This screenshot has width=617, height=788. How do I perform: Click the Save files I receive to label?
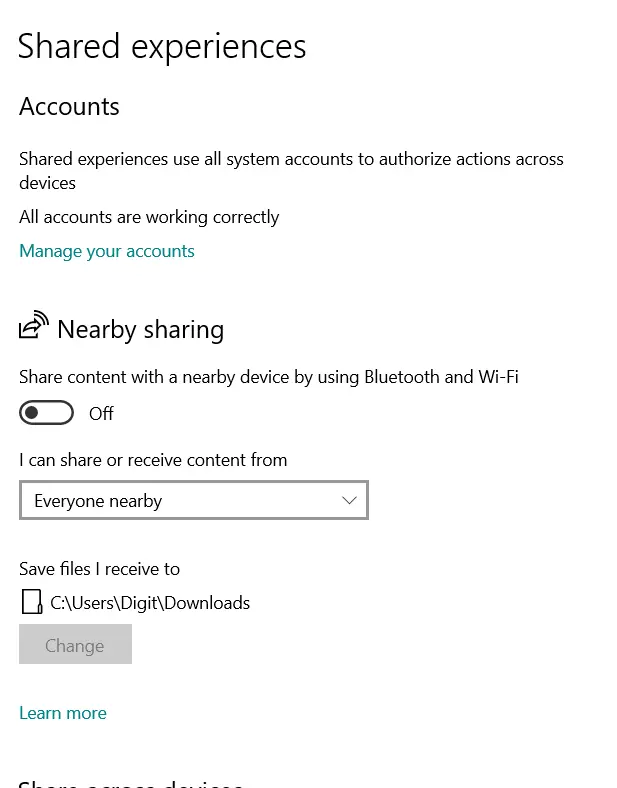point(99,569)
